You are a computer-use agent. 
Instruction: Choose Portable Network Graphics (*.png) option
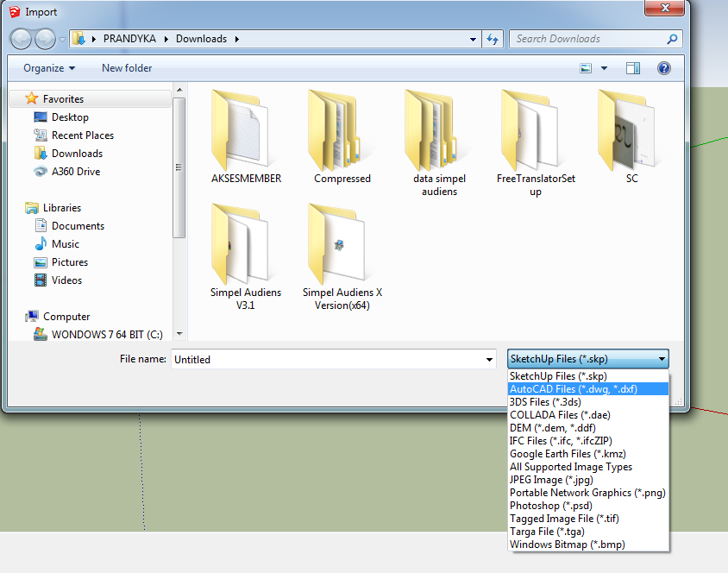588,493
